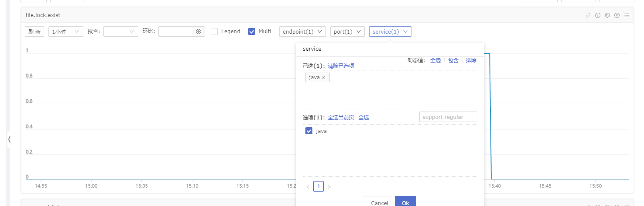Click 清除已选项 to clear selections
The width and height of the screenshot is (644, 206).
pyautogui.click(x=341, y=66)
